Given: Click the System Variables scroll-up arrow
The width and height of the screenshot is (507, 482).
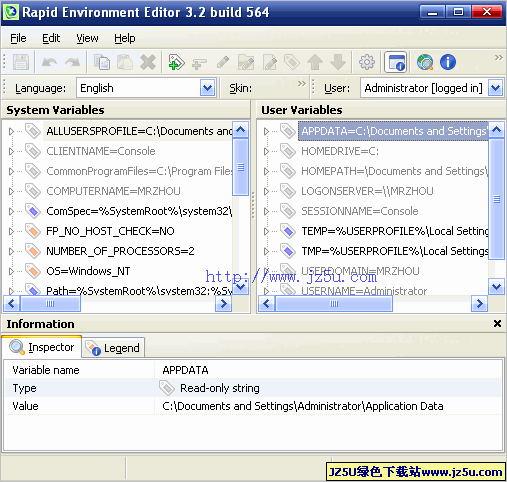Looking at the screenshot, I should point(240,130).
